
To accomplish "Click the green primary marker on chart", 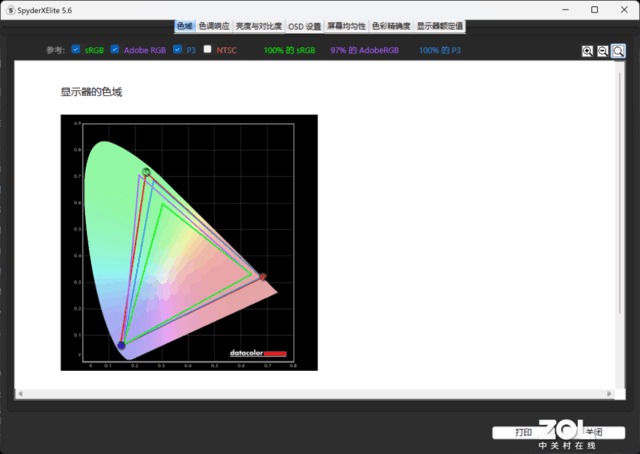I will click(146, 172).
